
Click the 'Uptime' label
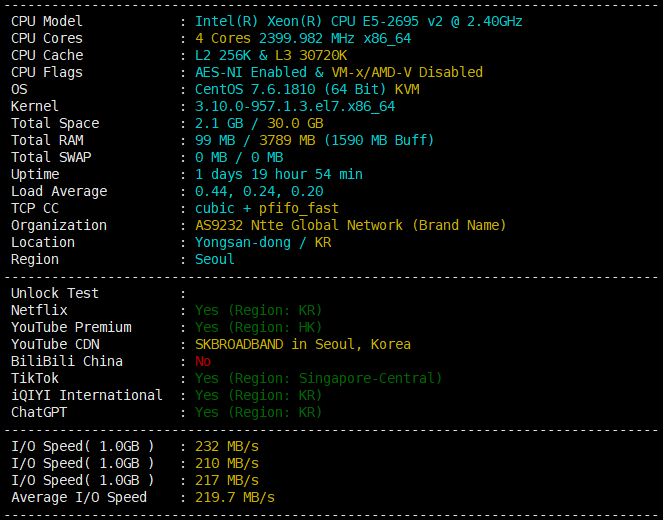[x=35, y=174]
